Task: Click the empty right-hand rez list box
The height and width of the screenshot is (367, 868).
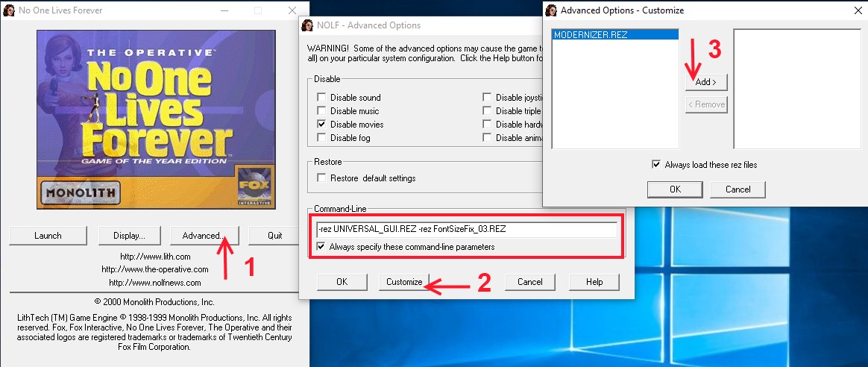Action: click(797, 89)
